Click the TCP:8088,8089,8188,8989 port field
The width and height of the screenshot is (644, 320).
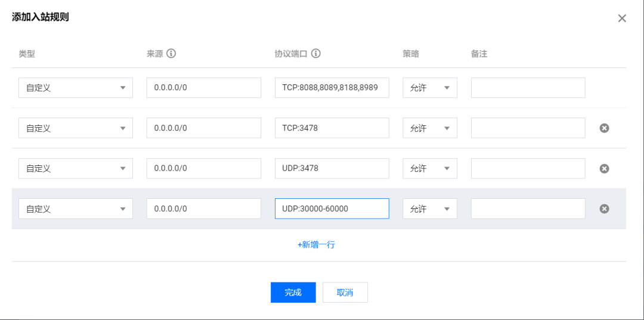click(x=332, y=88)
